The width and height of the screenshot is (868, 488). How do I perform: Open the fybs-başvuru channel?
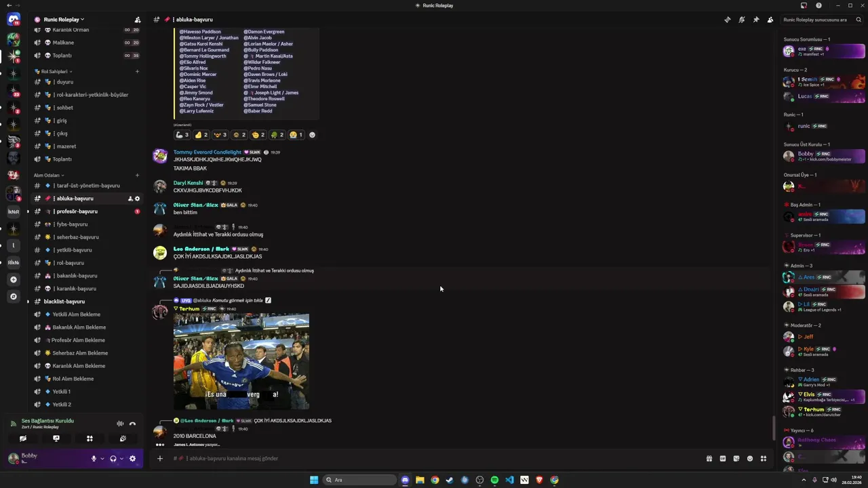click(86, 224)
